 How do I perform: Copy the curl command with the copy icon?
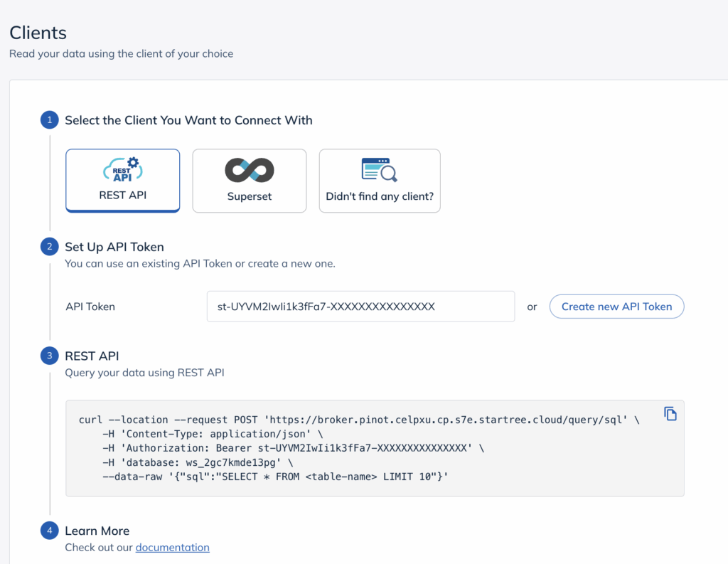pyautogui.click(x=670, y=414)
